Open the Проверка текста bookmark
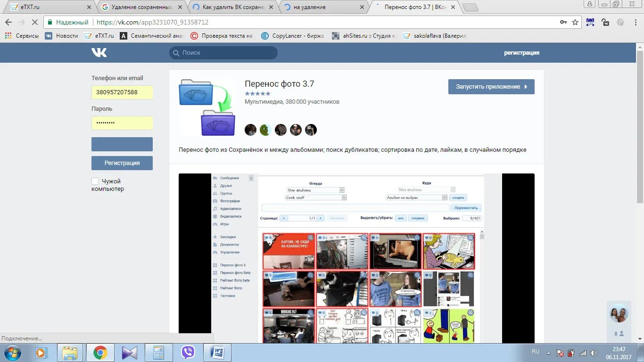Image resolution: width=644 pixels, height=362 pixels. coord(222,35)
